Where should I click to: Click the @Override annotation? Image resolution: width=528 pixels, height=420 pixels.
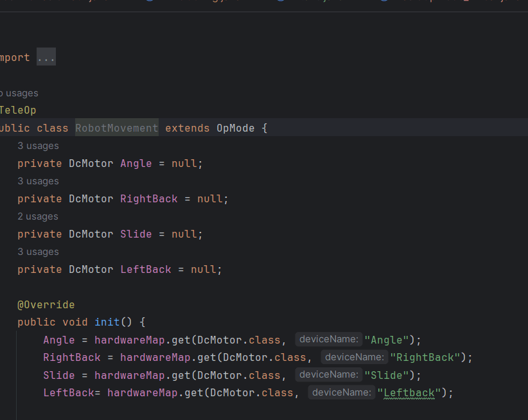click(x=46, y=304)
